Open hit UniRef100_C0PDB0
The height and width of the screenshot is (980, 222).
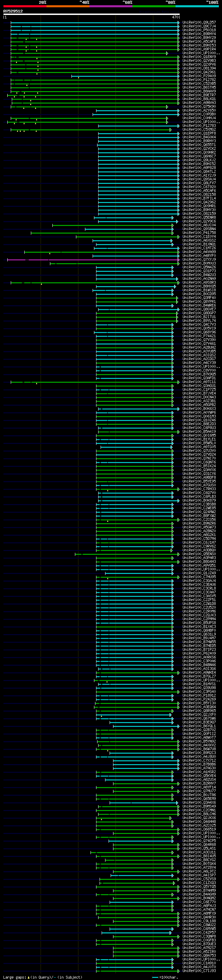199,114
